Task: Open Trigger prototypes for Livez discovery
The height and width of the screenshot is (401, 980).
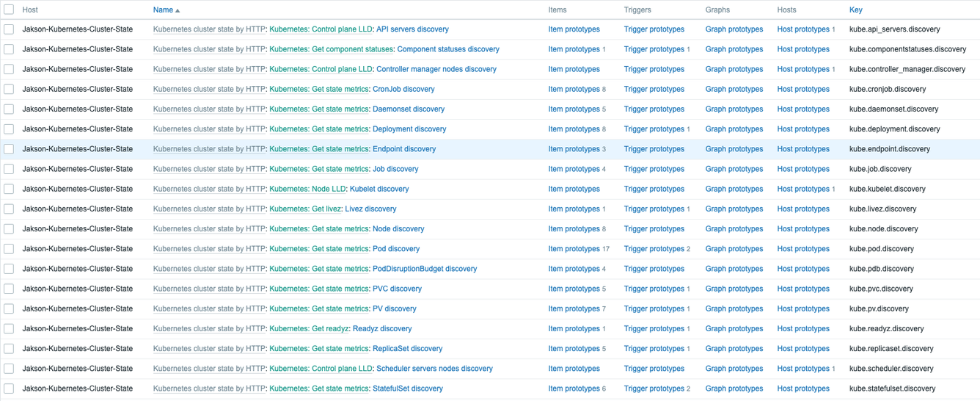Action: [x=654, y=209]
